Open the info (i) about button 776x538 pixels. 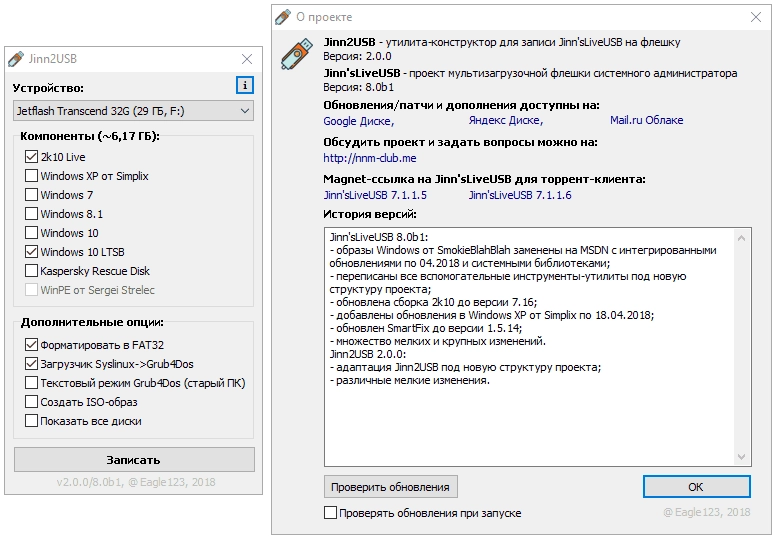coord(245,86)
